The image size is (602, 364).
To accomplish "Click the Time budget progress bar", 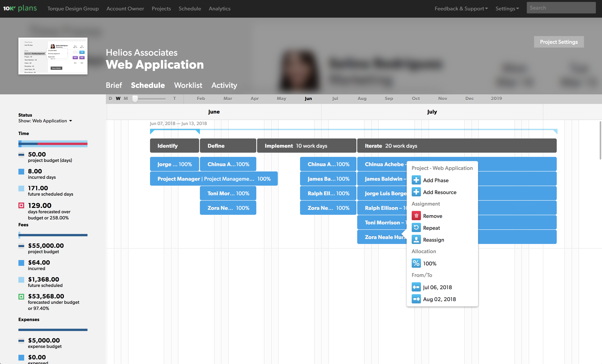I will point(53,144).
